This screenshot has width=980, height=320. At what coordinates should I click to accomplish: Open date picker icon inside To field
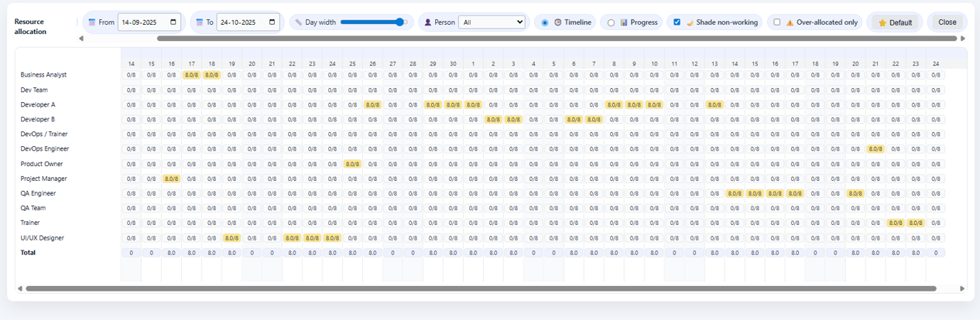pyautogui.click(x=272, y=22)
